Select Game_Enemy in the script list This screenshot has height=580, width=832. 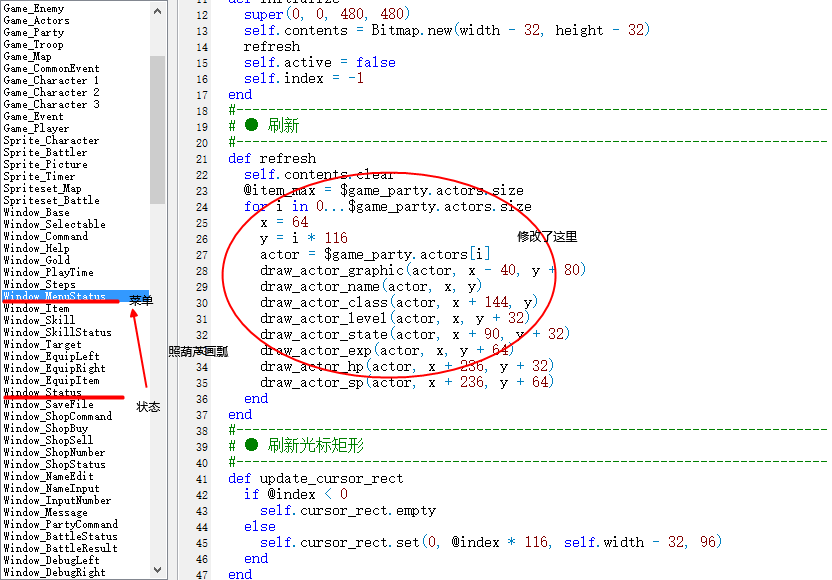33,8
